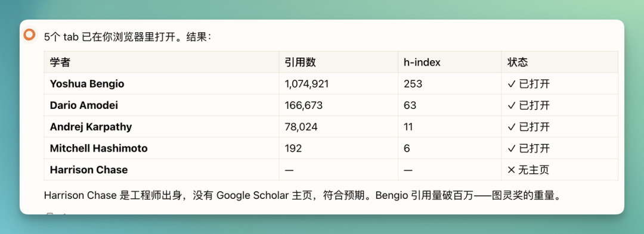Click the partially visible copy icon below the message

coord(50,214)
